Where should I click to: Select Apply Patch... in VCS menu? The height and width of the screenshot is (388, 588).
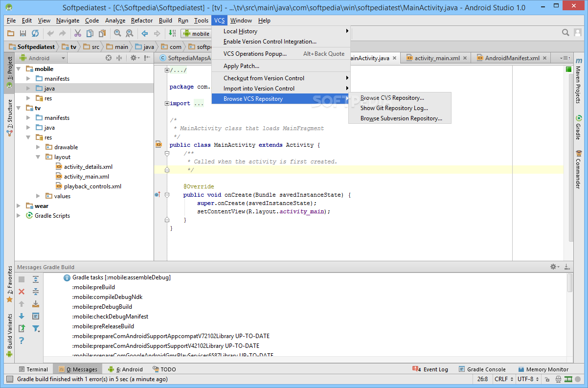coord(281,66)
